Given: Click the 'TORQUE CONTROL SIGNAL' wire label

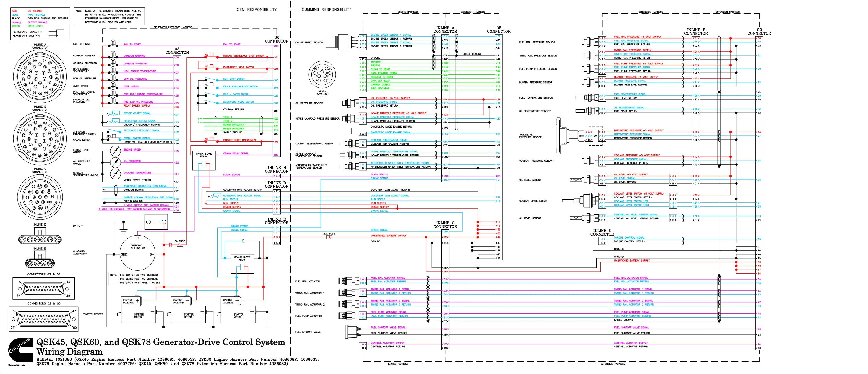Looking at the screenshot, I should pyautogui.click(x=629, y=238).
